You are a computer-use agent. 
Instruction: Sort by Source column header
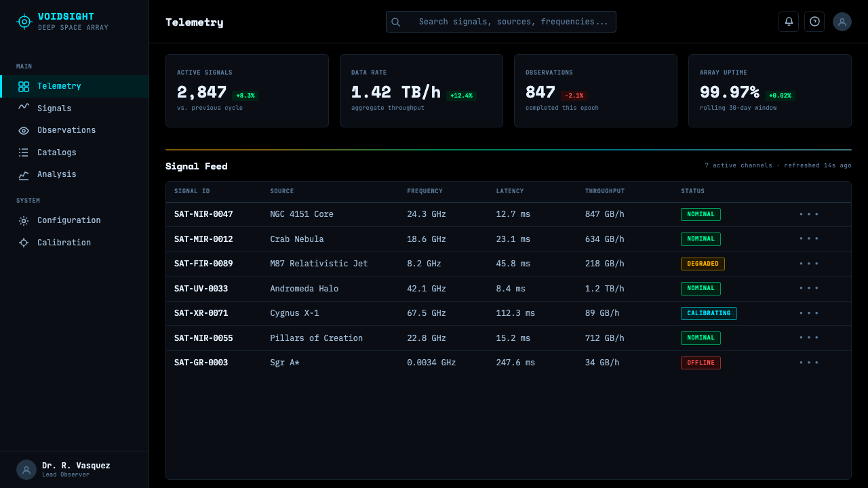point(282,191)
